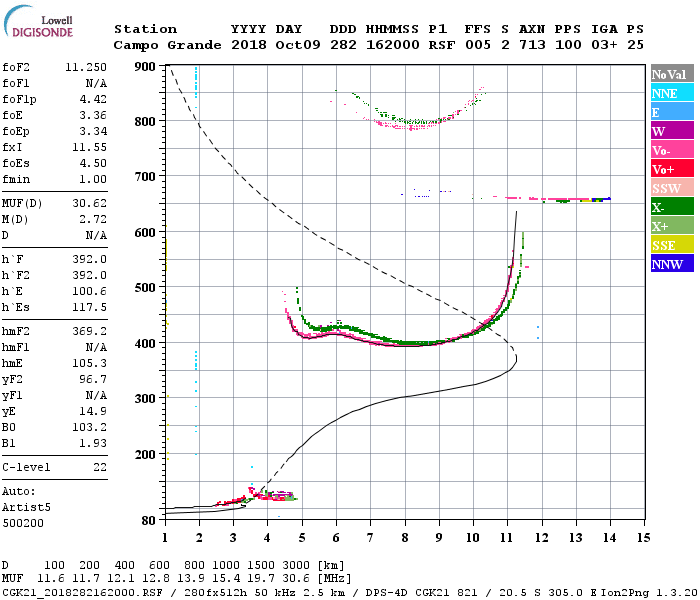Select the E blue legend swatch
700x600 pixels.
point(672,112)
